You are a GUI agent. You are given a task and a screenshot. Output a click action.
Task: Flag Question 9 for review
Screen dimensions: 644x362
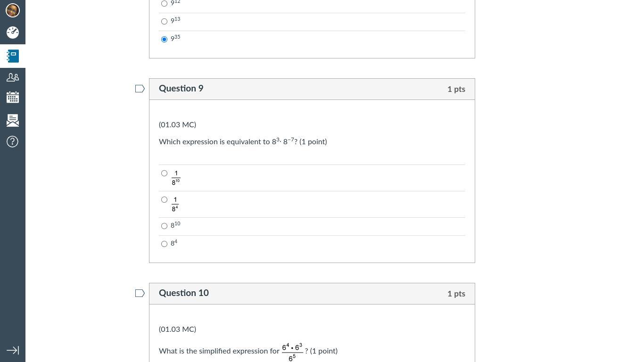(140, 89)
